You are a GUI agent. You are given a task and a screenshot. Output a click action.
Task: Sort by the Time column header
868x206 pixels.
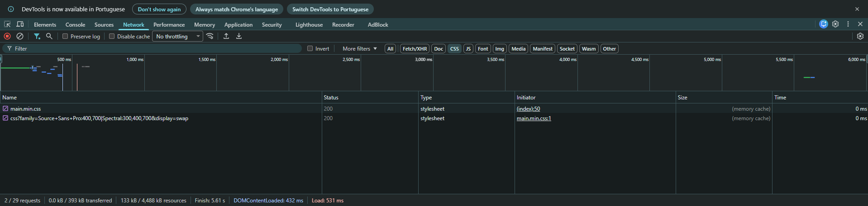point(820,97)
